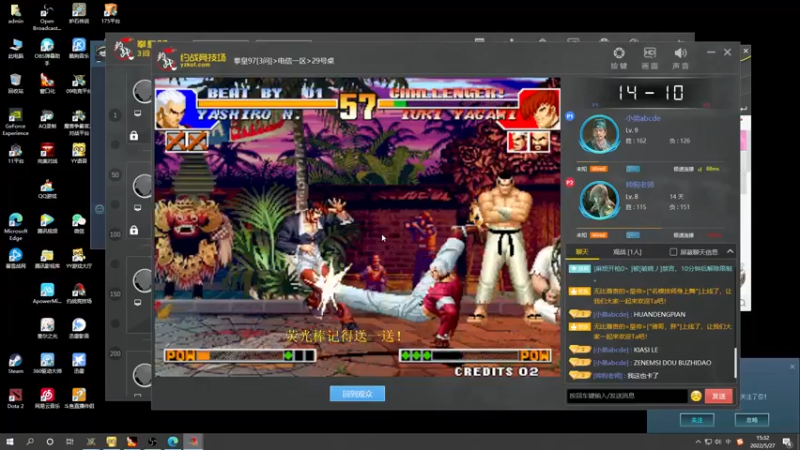
Task: Click the blue button below the game
Action: 357,394
